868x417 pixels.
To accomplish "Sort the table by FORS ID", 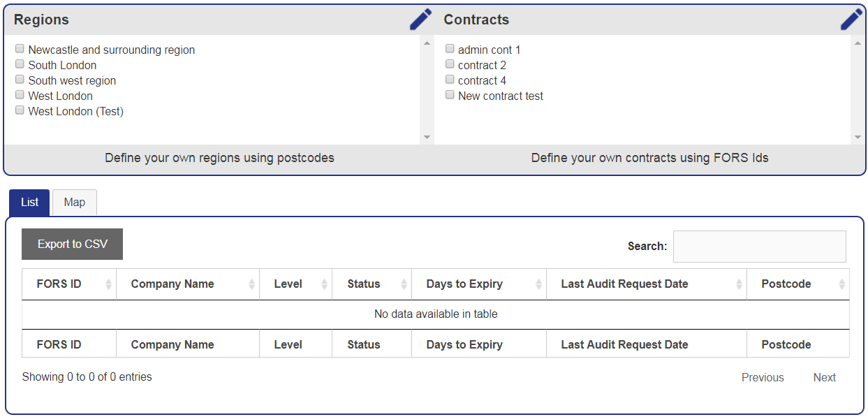I will click(68, 284).
